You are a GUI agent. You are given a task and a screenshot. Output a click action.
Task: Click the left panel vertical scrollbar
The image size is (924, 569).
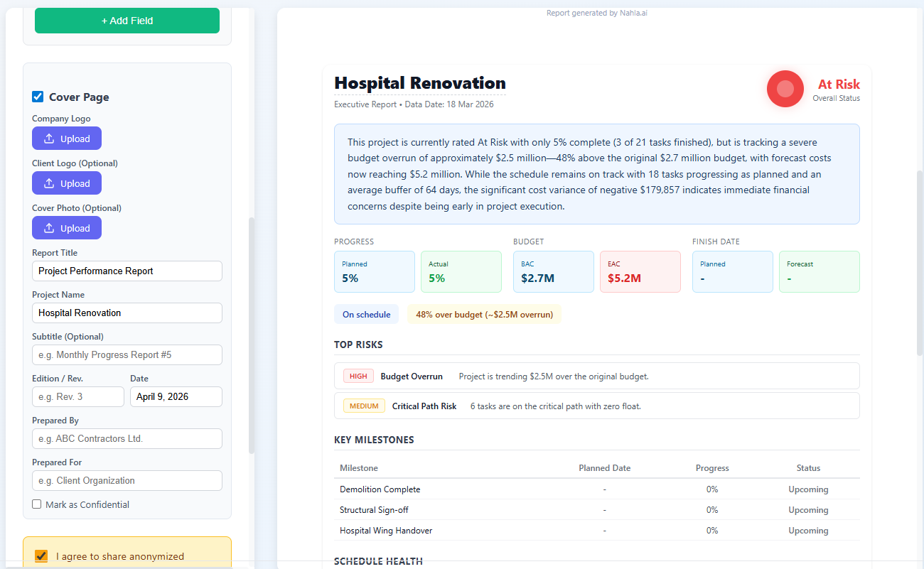point(251,335)
